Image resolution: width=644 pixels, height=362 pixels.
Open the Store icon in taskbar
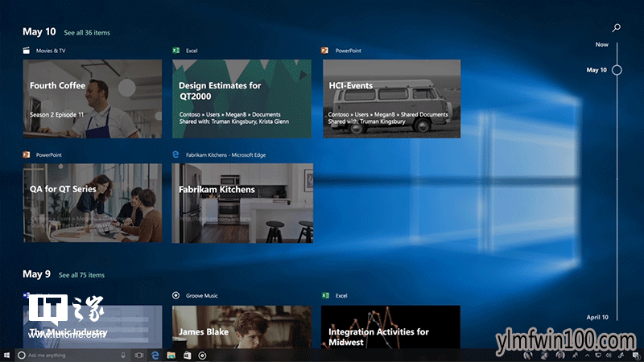point(188,356)
